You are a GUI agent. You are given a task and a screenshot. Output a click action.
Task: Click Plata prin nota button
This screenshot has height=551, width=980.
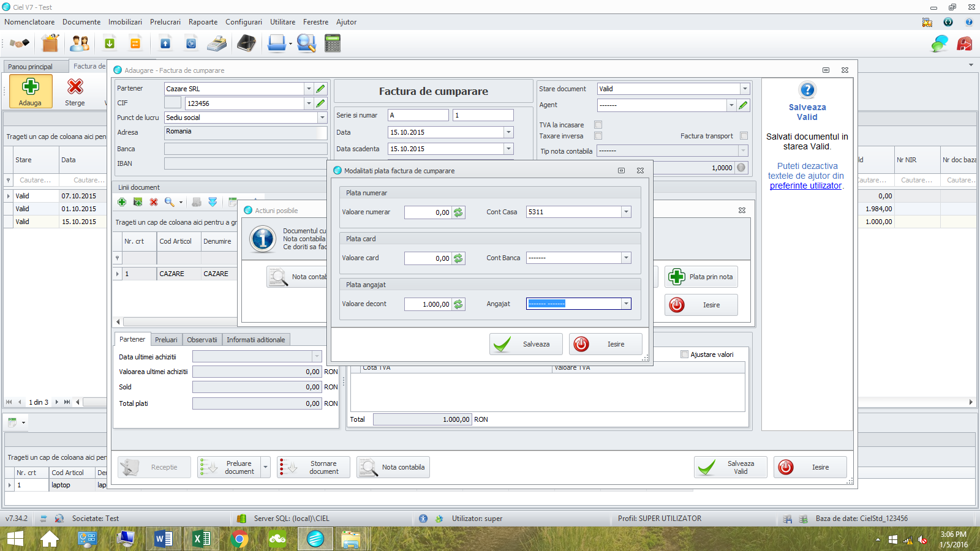701,277
